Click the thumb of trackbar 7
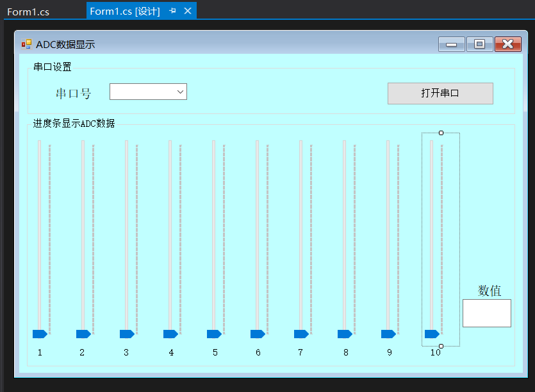This screenshot has height=392, width=535. [x=301, y=334]
